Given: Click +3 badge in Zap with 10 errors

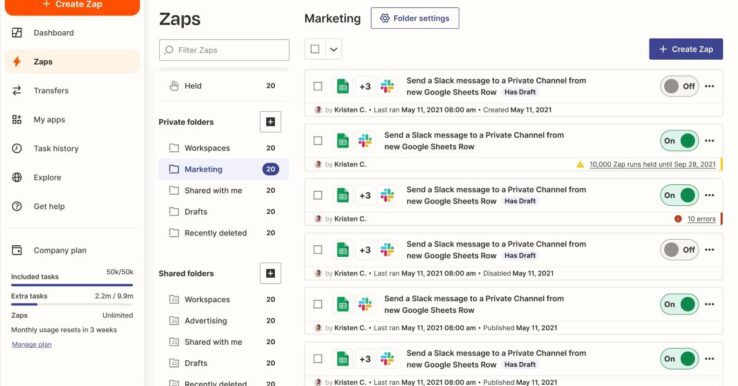Looking at the screenshot, I should point(365,195).
